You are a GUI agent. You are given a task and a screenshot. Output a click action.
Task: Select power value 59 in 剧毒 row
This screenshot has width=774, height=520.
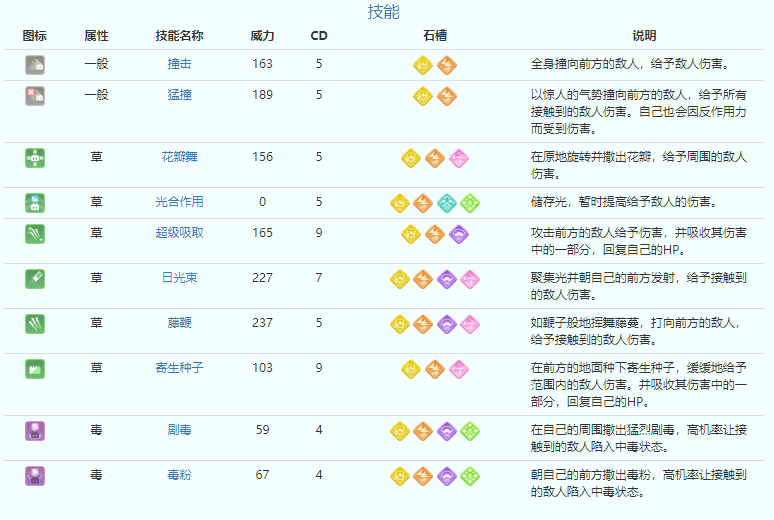[x=262, y=430]
